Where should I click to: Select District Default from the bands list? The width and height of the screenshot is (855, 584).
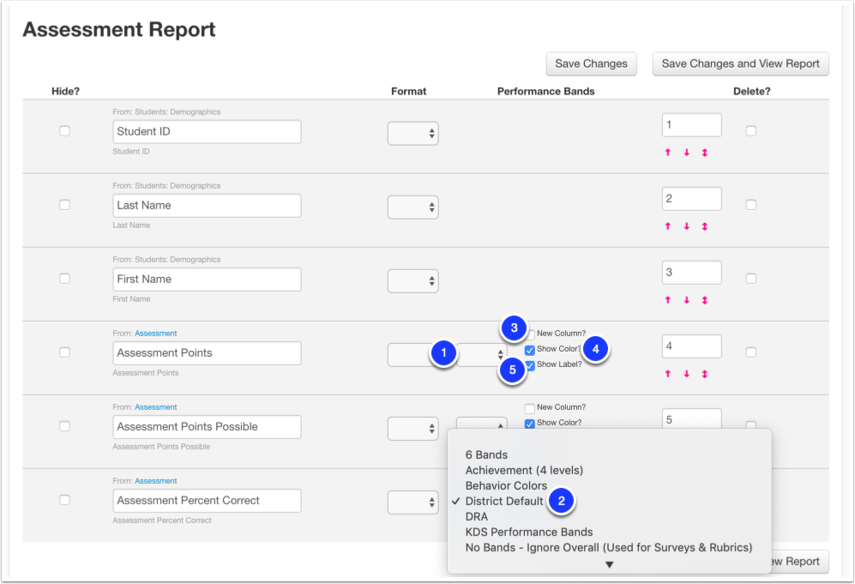(504, 502)
